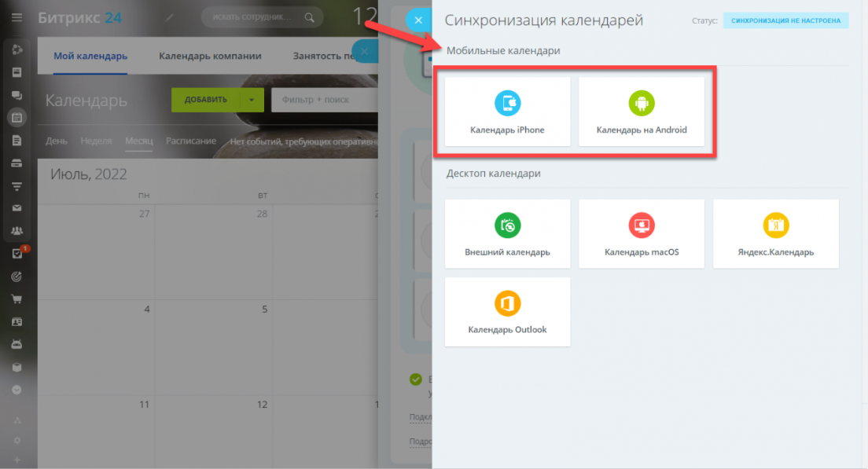Open the contact card icon in sidebar
Viewport: 868px width, 469px height.
click(17, 322)
